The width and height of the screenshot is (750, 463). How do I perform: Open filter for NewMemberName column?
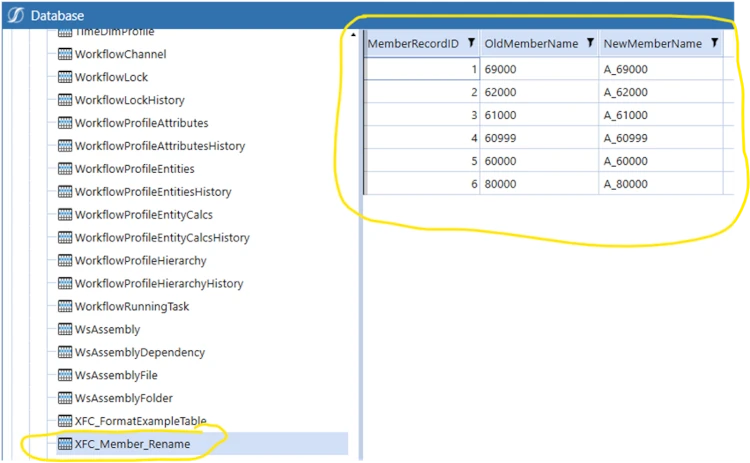click(714, 44)
